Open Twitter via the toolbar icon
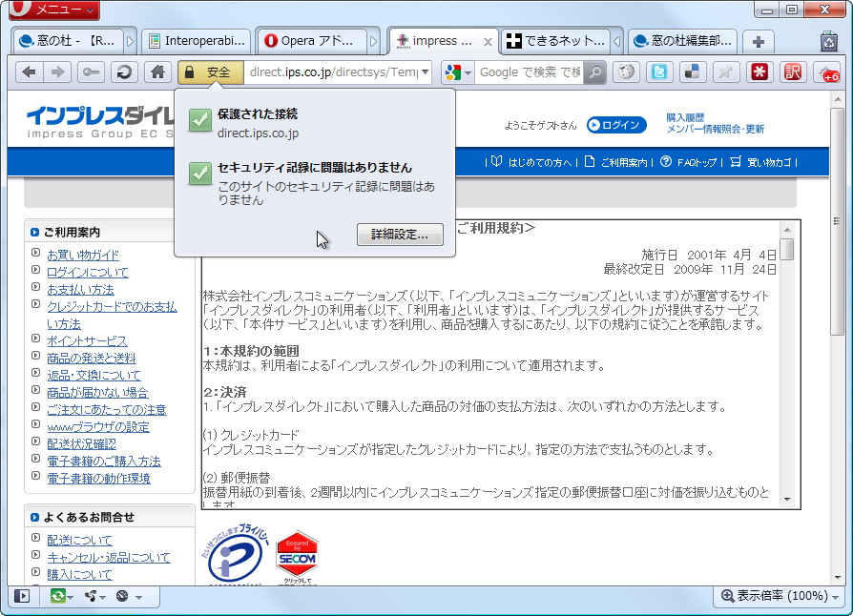The image size is (853, 616). click(659, 72)
